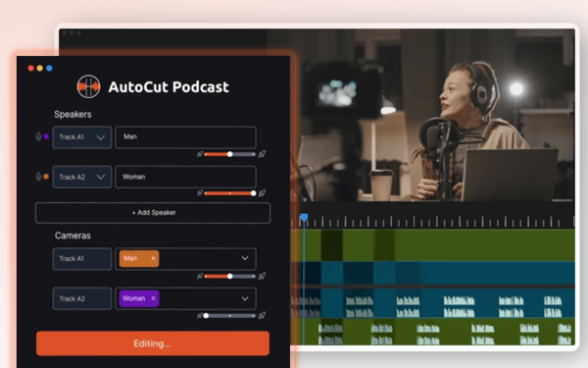Click the video preview of the podcaster
The width and height of the screenshot is (588, 368).
433,115
